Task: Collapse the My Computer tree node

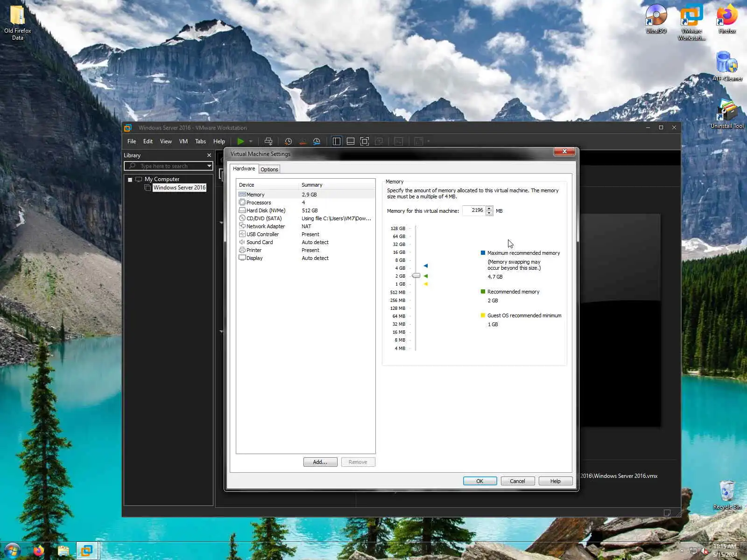Action: click(130, 180)
